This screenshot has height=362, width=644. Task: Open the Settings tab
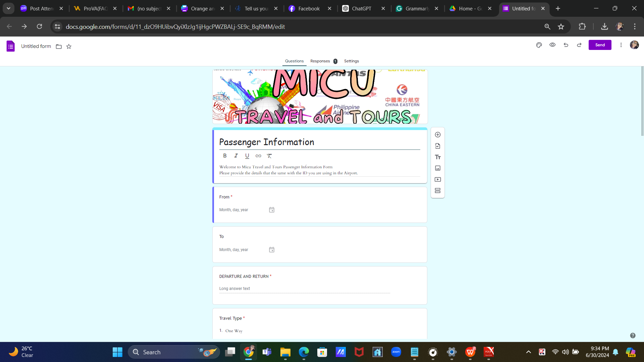click(x=351, y=61)
